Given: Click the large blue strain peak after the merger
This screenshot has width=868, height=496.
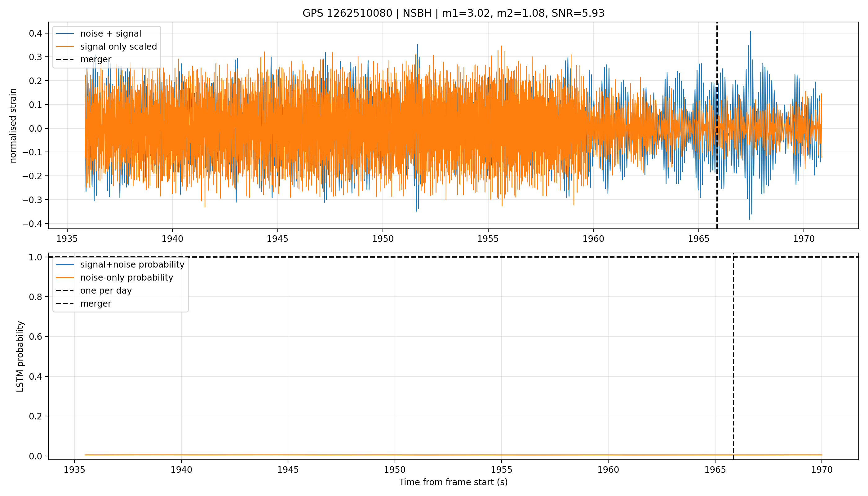Looking at the screenshot, I should tap(751, 32).
